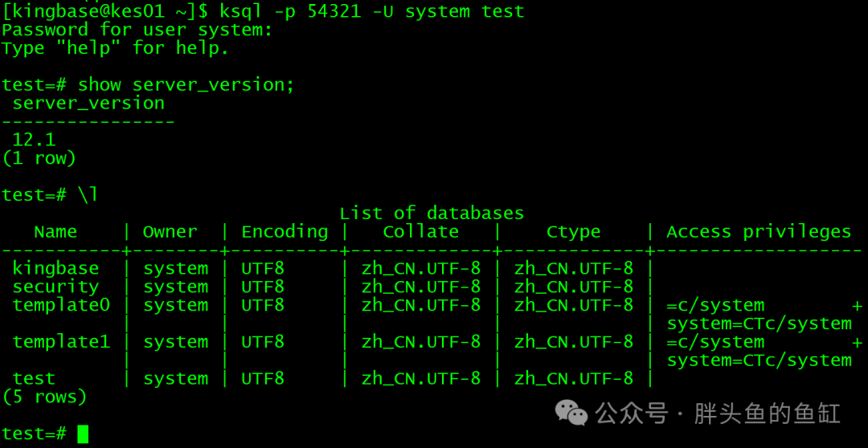868x448 pixels.
Task: Click the WeChat logo in the watermark
Action: tap(571, 413)
